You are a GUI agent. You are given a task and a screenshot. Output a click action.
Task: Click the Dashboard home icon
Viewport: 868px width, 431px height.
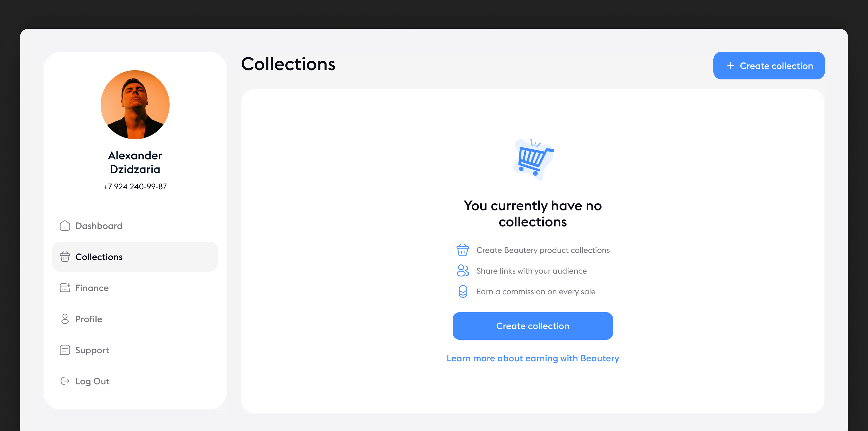65,226
